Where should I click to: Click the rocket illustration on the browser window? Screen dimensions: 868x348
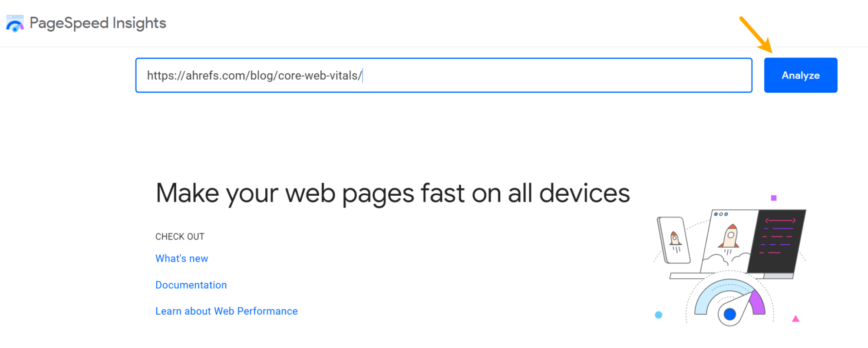(x=730, y=236)
